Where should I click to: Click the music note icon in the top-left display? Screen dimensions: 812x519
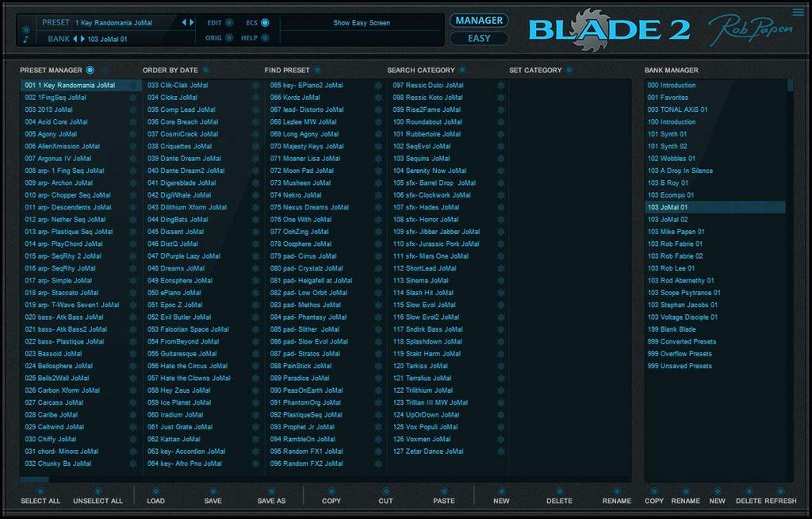coord(25,38)
